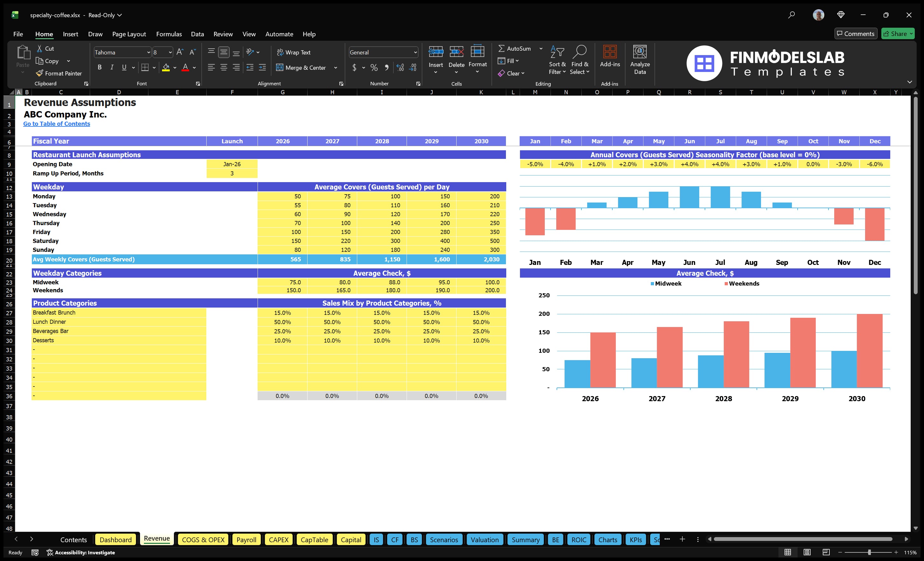Open the Tahoma font name box

[x=120, y=52]
